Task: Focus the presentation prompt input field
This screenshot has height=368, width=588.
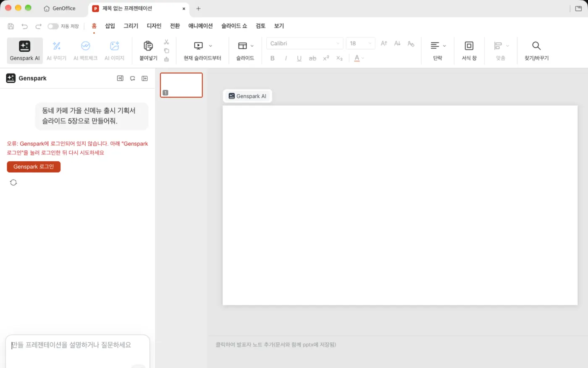Action: [x=78, y=351]
